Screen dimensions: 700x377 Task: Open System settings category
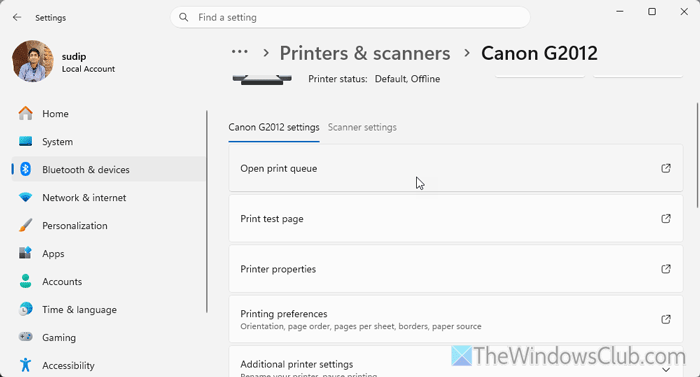tap(109, 142)
